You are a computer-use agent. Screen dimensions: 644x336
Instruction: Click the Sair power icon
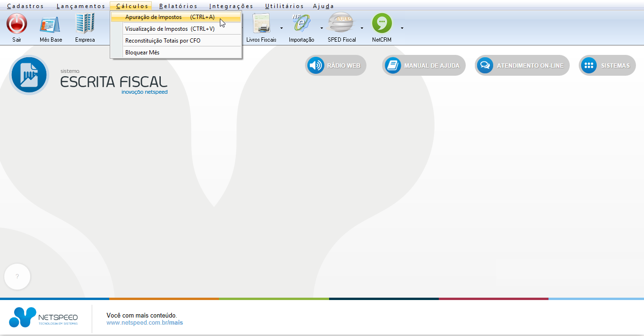[x=17, y=24]
